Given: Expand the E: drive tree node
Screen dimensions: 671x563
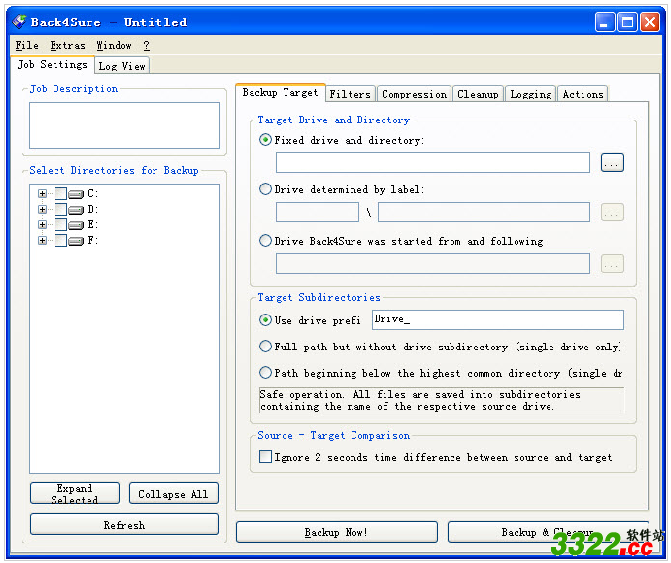Looking at the screenshot, I should tap(42, 225).
